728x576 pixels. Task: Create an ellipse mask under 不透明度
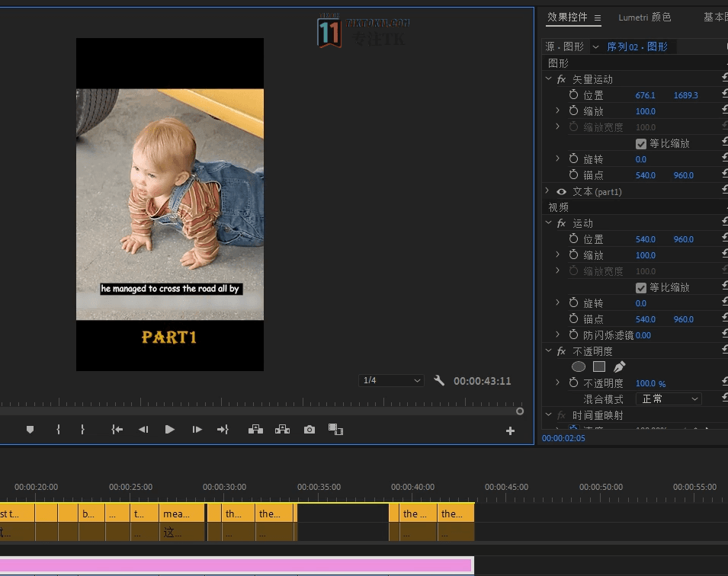pyautogui.click(x=579, y=367)
